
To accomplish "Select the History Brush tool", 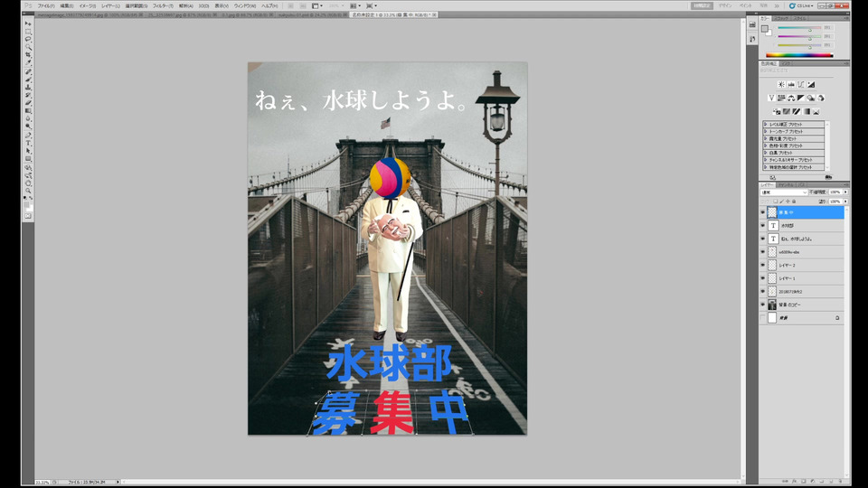I will (x=28, y=95).
